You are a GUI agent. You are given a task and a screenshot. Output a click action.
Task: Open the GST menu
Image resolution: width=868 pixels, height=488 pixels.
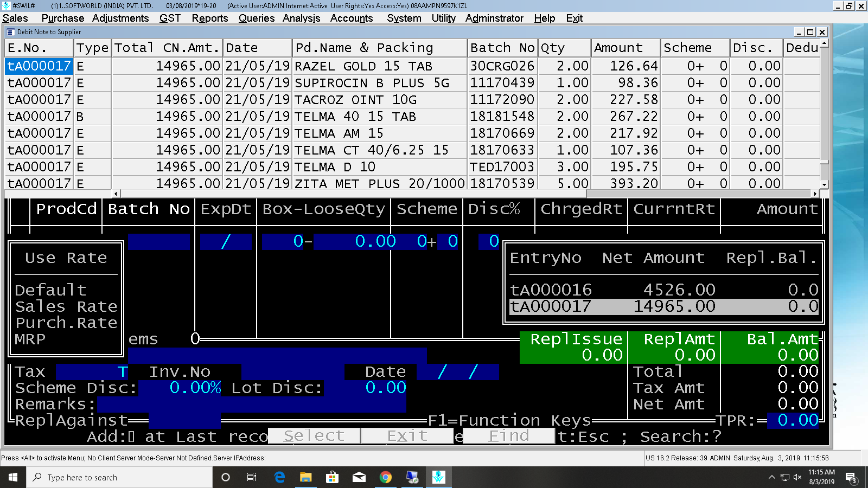(170, 18)
